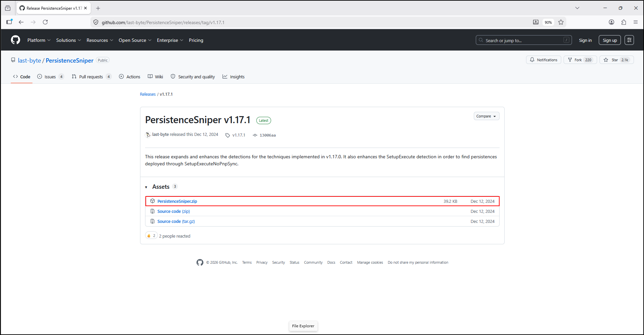Expand the Enterprise menu
This screenshot has width=644, height=335.
pos(170,40)
